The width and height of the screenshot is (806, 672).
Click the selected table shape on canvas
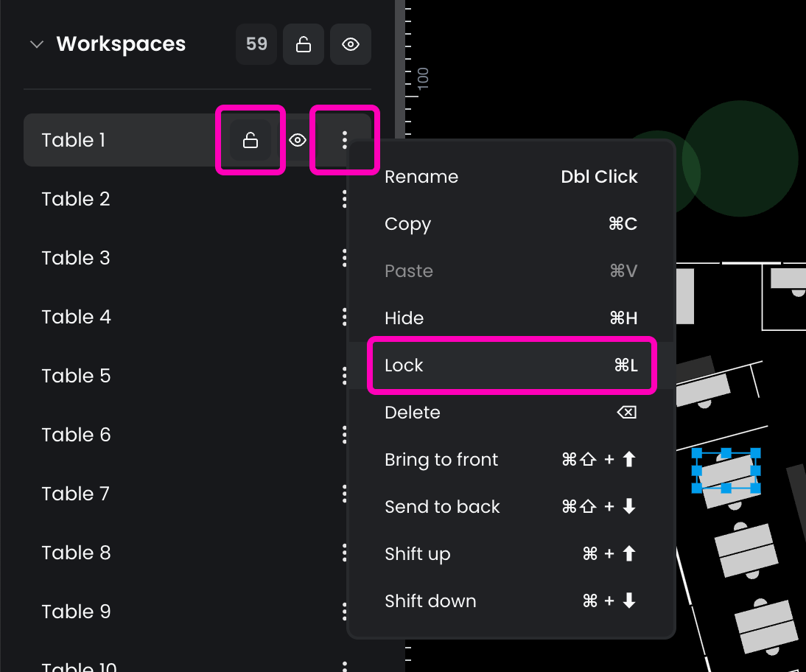[726, 471]
